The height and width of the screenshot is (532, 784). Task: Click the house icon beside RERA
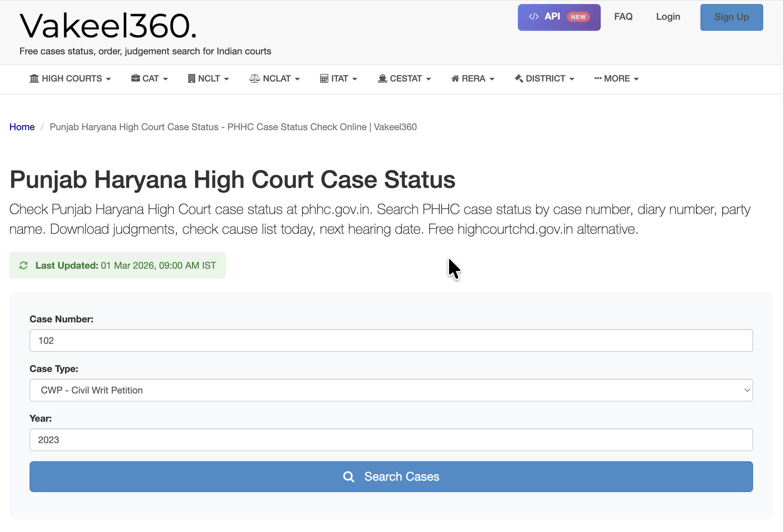[x=455, y=78]
